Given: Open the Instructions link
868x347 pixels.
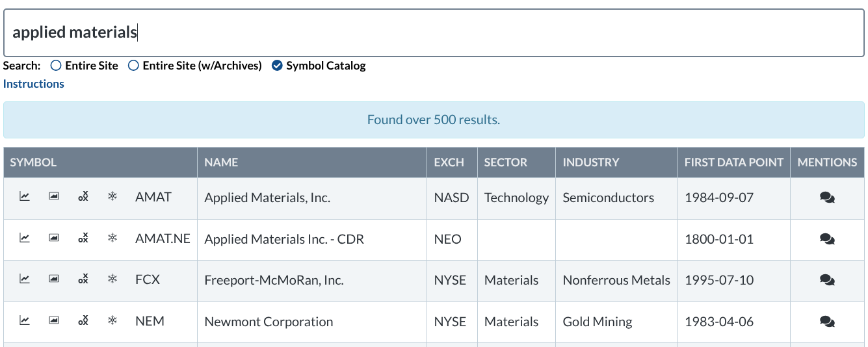Looking at the screenshot, I should [x=34, y=84].
